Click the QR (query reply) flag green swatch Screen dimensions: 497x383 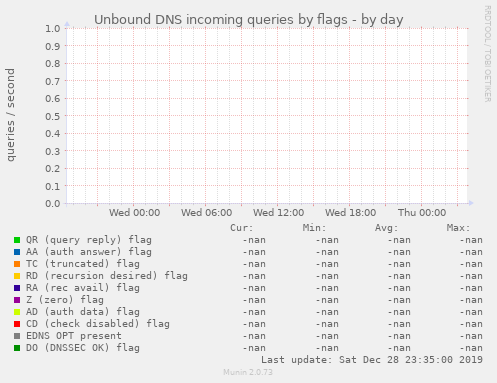[17, 240]
